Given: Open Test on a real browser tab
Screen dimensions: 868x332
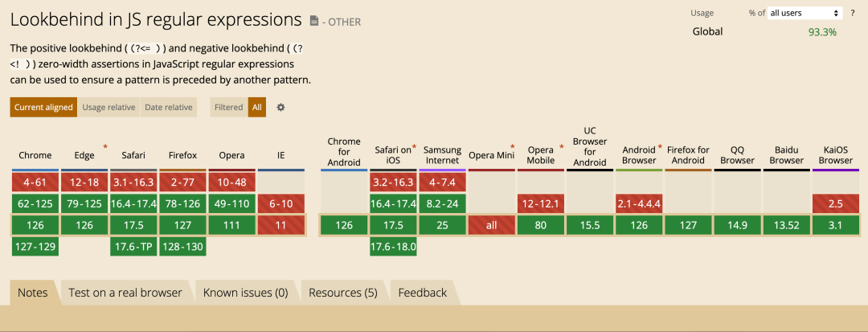Looking at the screenshot, I should point(126,293).
